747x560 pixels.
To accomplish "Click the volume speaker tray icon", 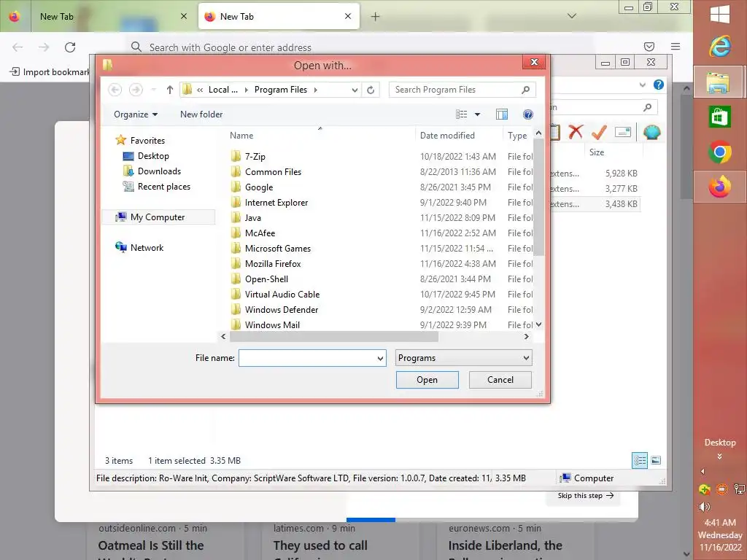I will click(x=705, y=507).
